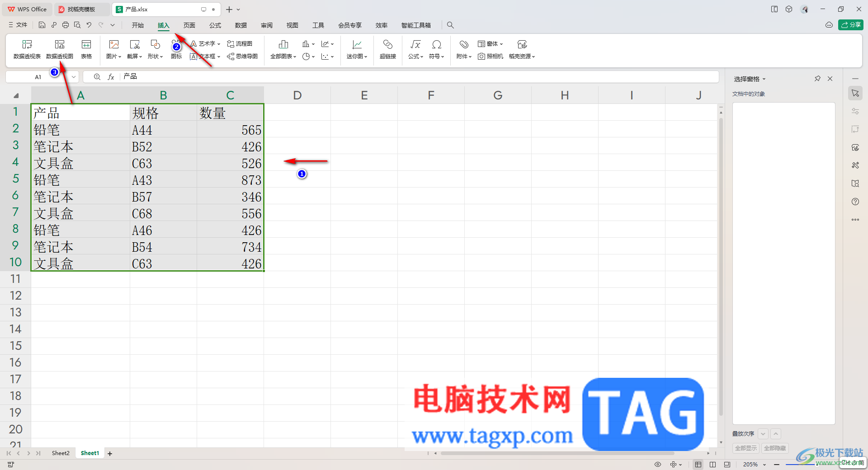Move object order down in selection pane
The height and width of the screenshot is (470, 868).
763,434
